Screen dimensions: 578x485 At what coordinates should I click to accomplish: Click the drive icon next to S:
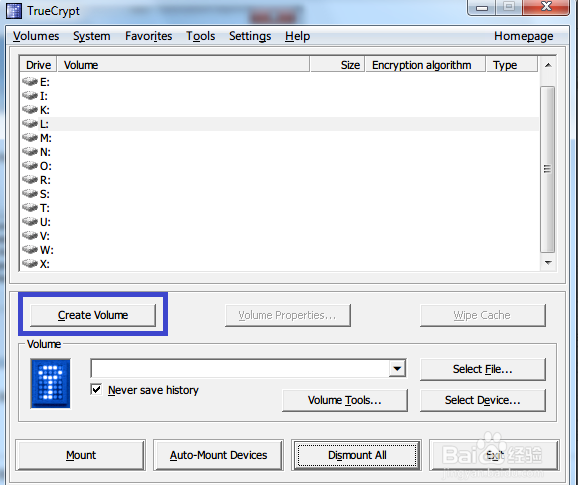tap(30, 193)
